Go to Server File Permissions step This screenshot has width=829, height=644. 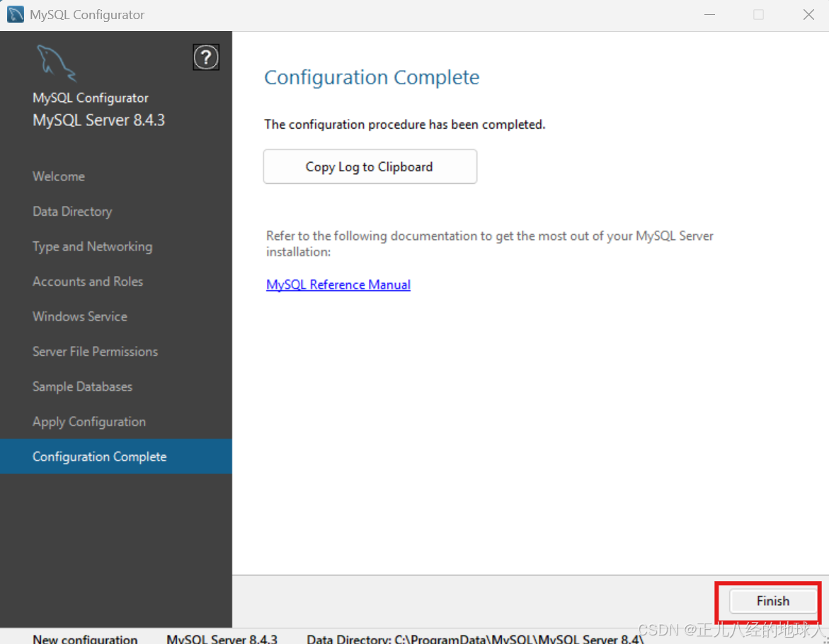pyautogui.click(x=95, y=351)
